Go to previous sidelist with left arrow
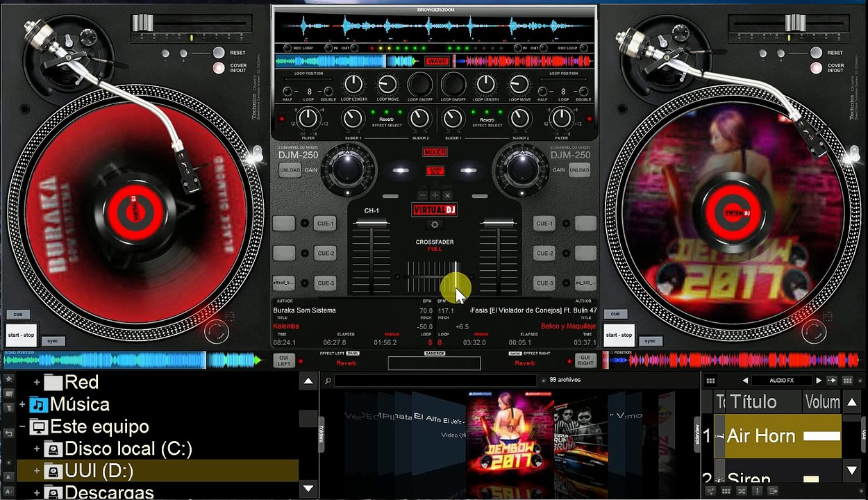This screenshot has height=500, width=868. [x=745, y=381]
